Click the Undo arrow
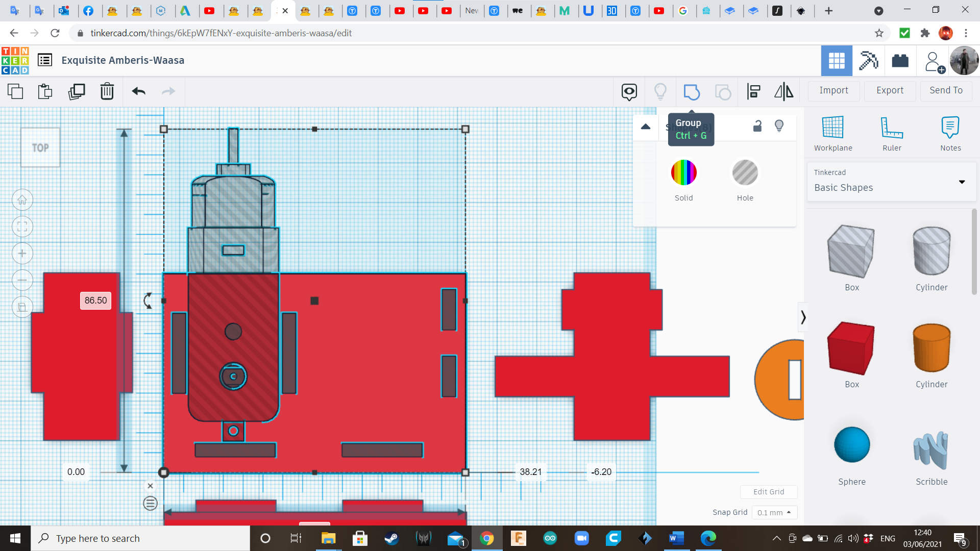The image size is (980, 551). click(x=139, y=91)
